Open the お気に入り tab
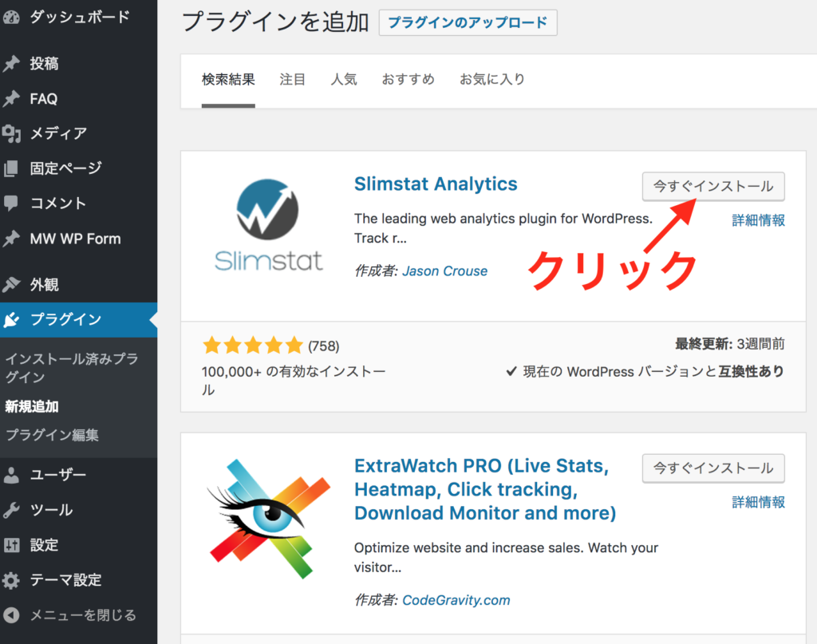 491,80
